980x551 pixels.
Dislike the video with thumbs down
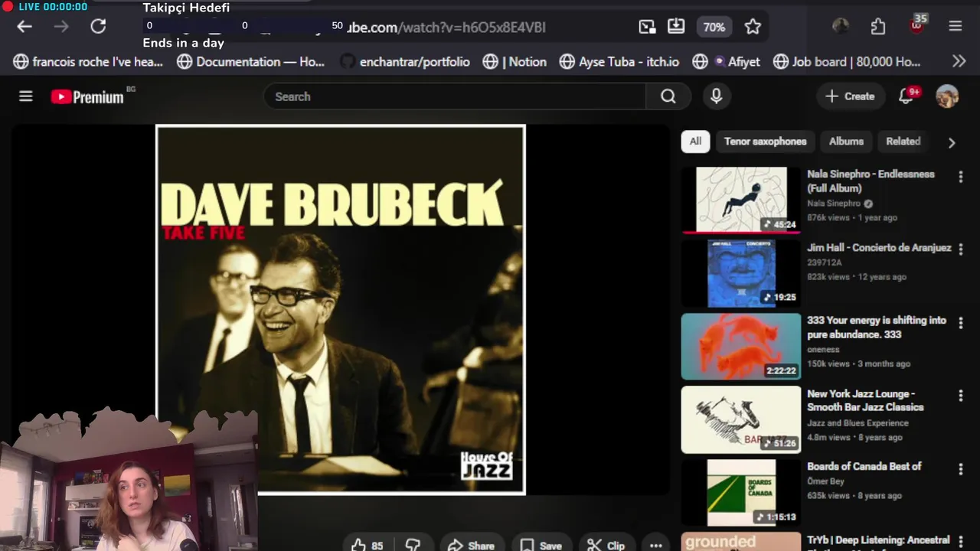click(x=413, y=545)
